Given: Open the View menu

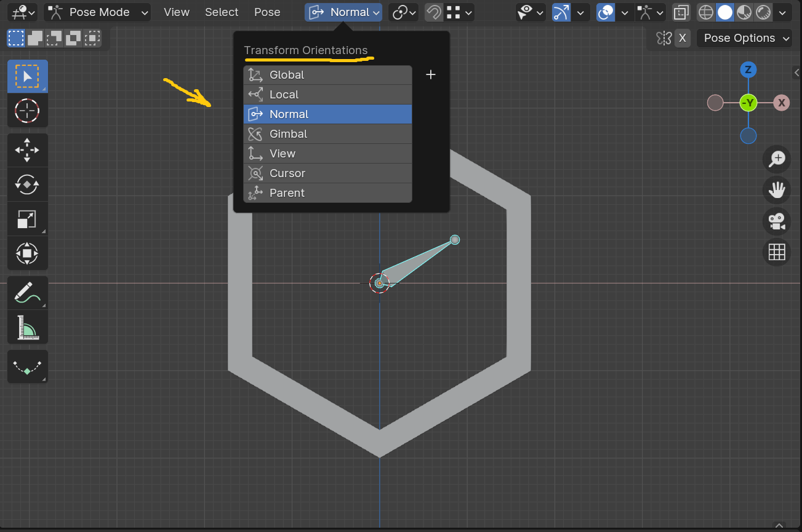Looking at the screenshot, I should click(x=177, y=12).
